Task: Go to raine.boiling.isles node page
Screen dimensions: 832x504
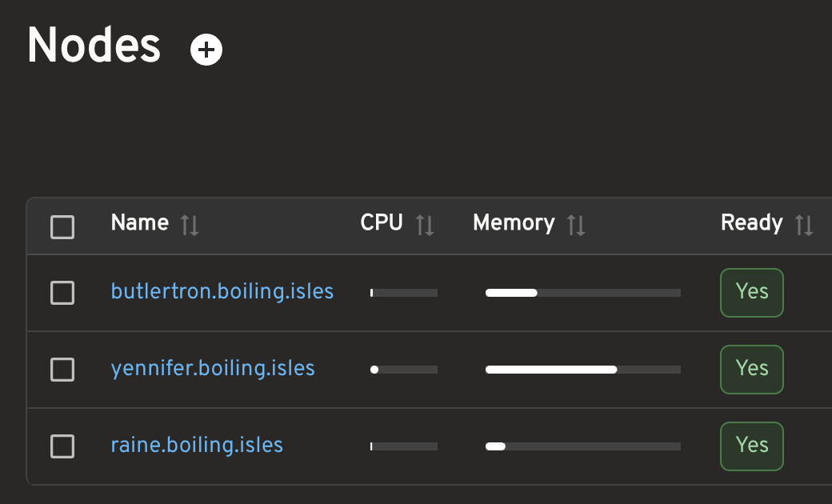Action: (197, 445)
